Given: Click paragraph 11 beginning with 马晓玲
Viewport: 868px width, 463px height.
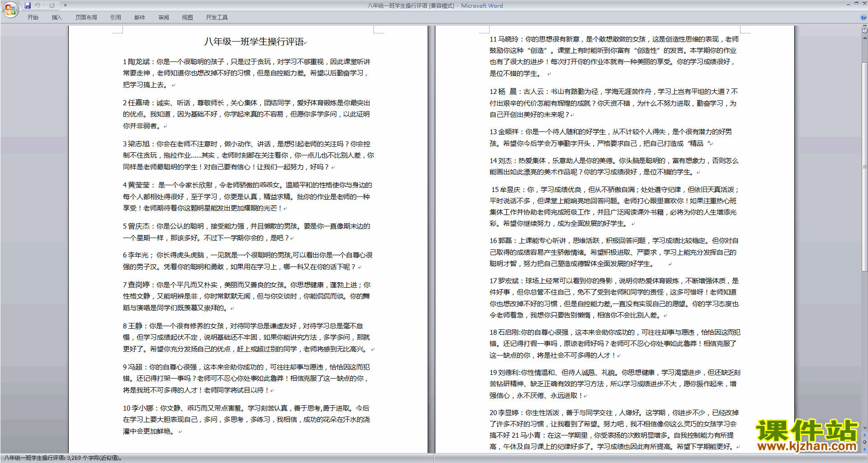Looking at the screenshot, I should (614, 56).
